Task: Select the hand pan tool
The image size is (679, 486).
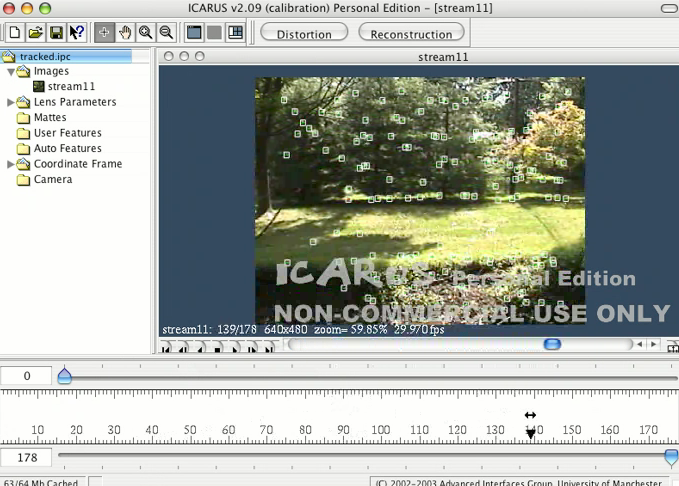Action: [125, 32]
